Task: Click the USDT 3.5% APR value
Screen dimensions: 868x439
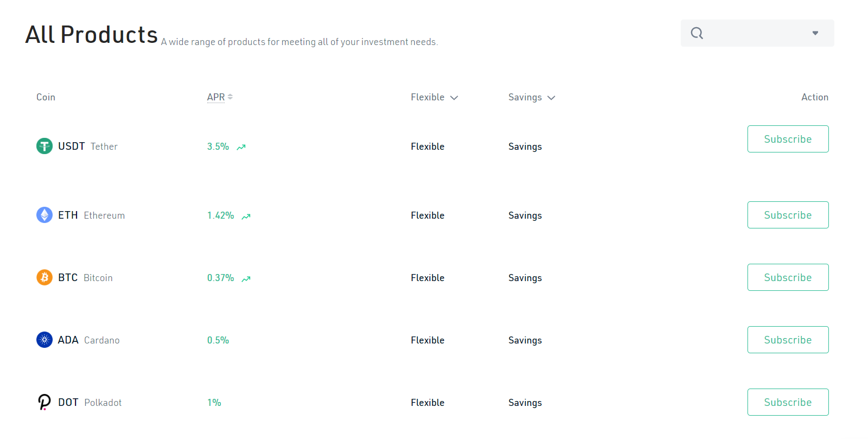Action: coord(218,147)
